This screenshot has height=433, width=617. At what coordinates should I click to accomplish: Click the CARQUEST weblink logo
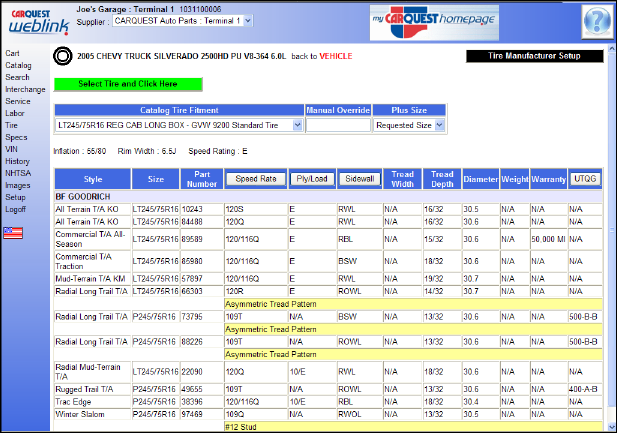[39, 22]
